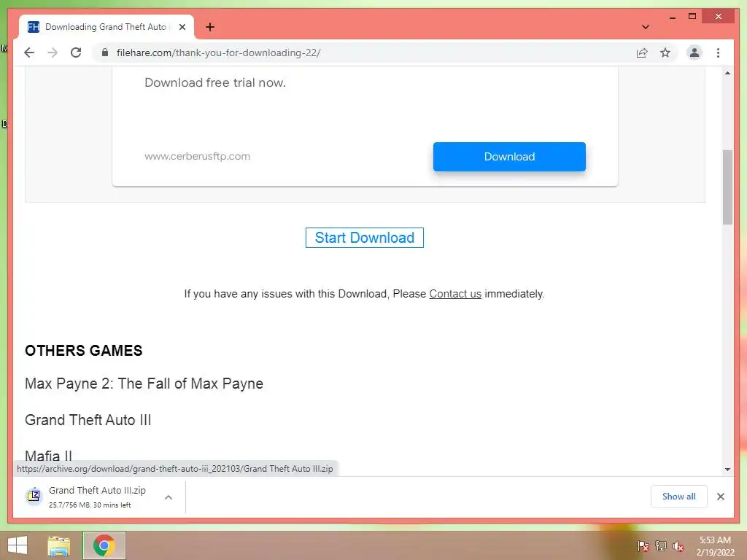Reload the current page
747x560 pixels.
click(x=76, y=52)
